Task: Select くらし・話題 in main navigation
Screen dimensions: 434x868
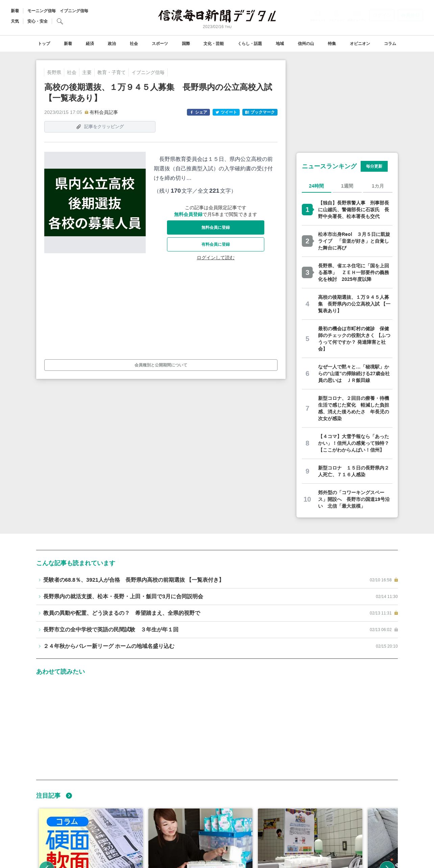Action: coord(250,44)
